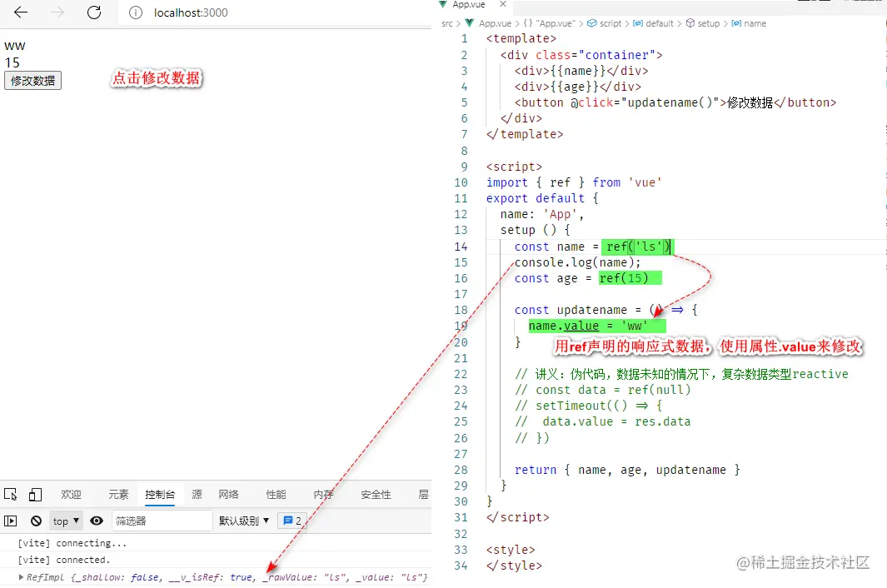The width and height of the screenshot is (887, 588).
Task: Click the browser forward arrow
Action: 57,12
